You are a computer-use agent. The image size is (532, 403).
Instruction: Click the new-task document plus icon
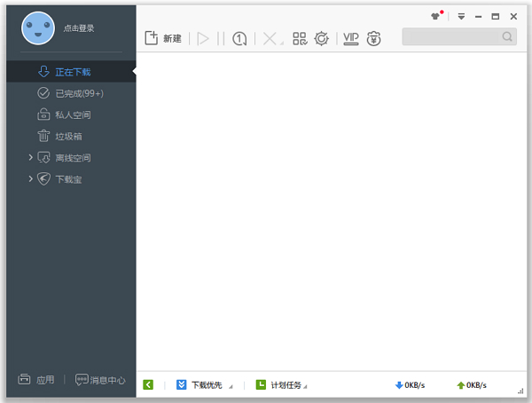pyautogui.click(x=152, y=38)
